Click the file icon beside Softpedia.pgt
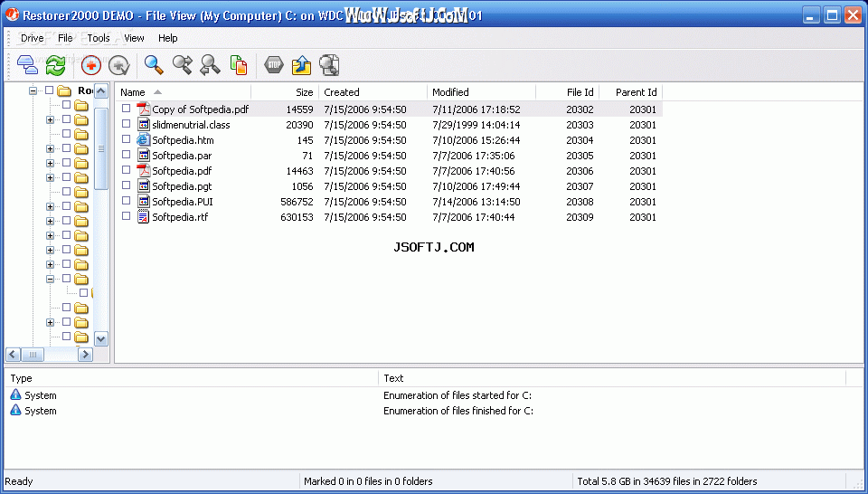The width and height of the screenshot is (868, 494). (144, 186)
